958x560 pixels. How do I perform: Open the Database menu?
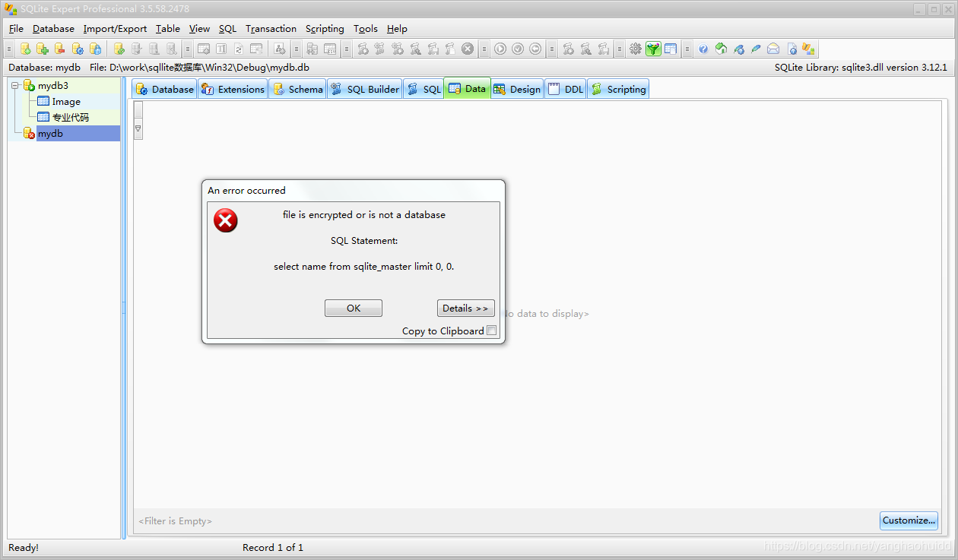tap(53, 29)
